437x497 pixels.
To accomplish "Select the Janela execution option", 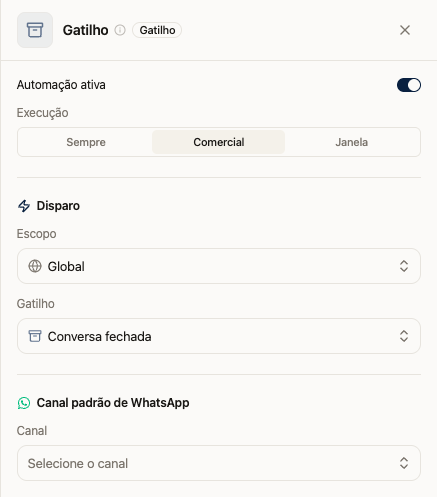I will [351, 142].
